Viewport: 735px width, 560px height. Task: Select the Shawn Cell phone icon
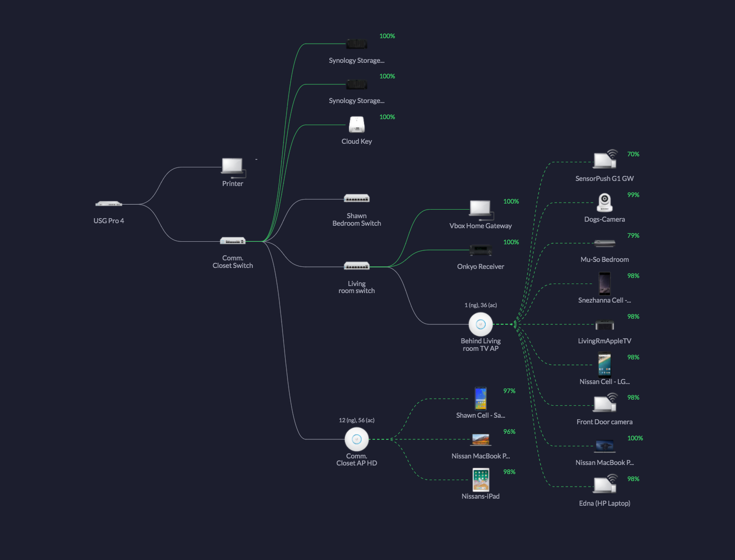pyautogui.click(x=481, y=398)
